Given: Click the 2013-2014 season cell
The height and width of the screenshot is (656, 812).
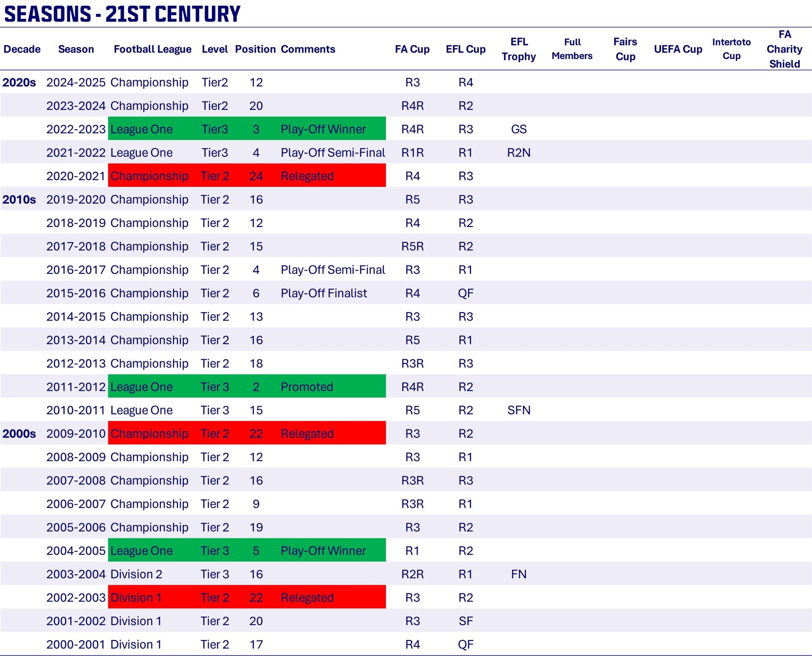Looking at the screenshot, I should tap(76, 340).
